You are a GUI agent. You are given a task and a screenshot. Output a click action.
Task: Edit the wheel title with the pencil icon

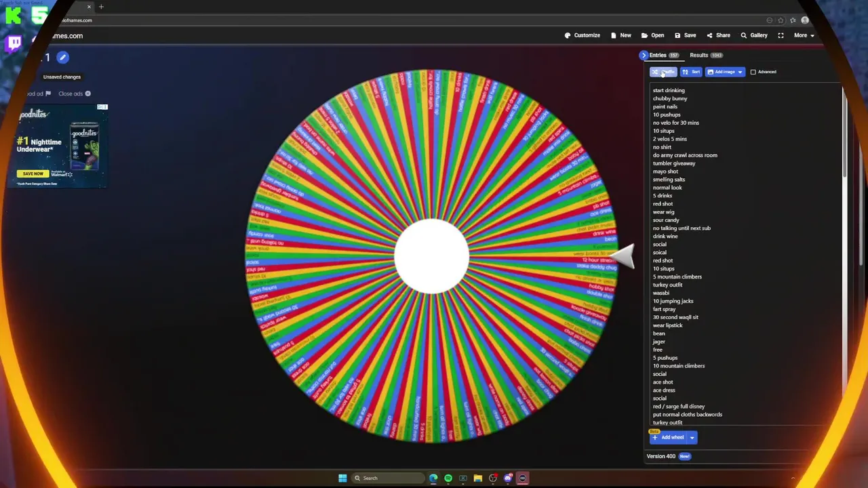pos(62,58)
